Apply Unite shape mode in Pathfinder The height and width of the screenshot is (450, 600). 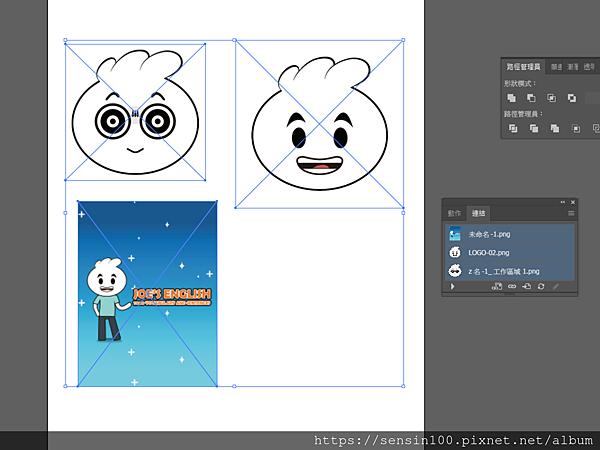tap(511, 98)
